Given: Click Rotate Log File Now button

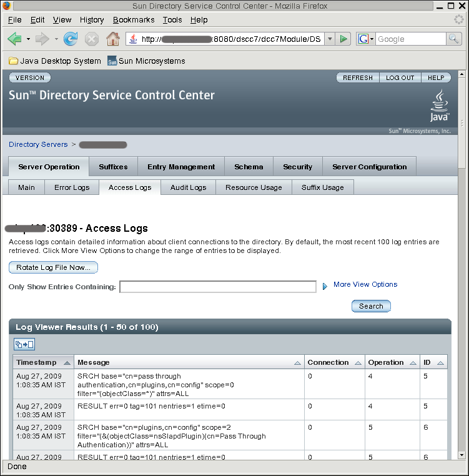Looking at the screenshot, I should click(53, 267).
